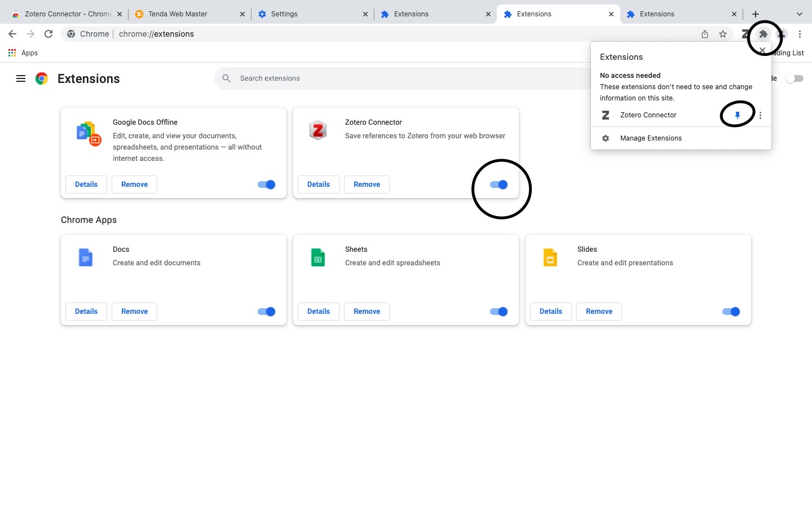Remove the Google Docs Offline extension
Image resolution: width=812 pixels, height=508 pixels.
(134, 185)
